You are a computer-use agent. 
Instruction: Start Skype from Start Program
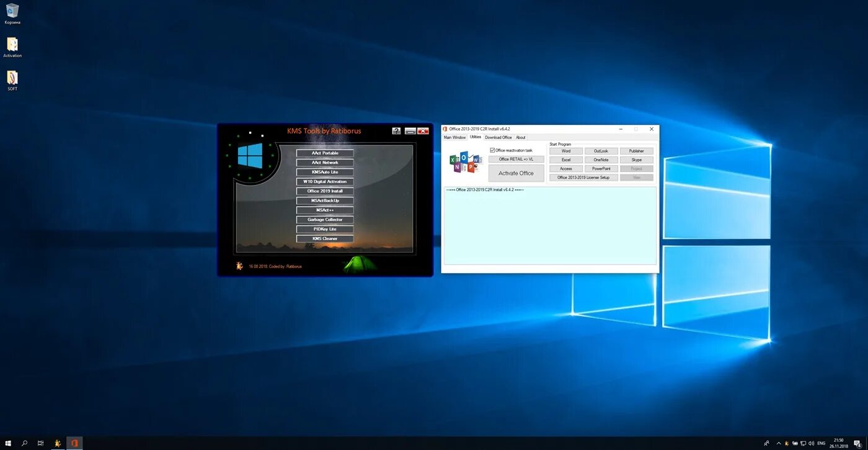637,160
